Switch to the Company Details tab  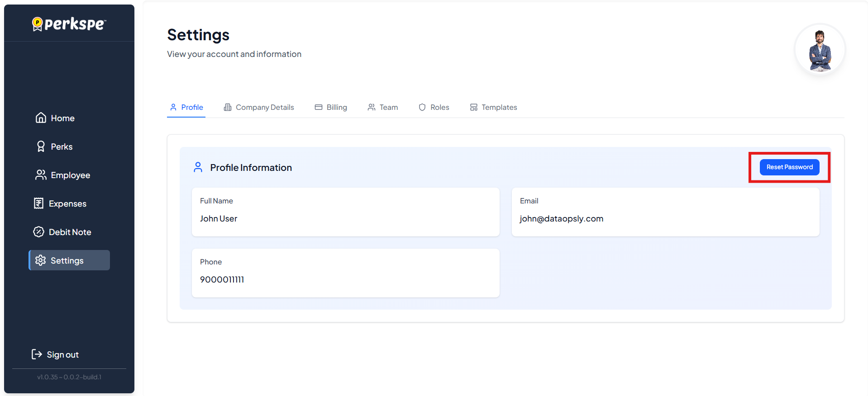(259, 107)
